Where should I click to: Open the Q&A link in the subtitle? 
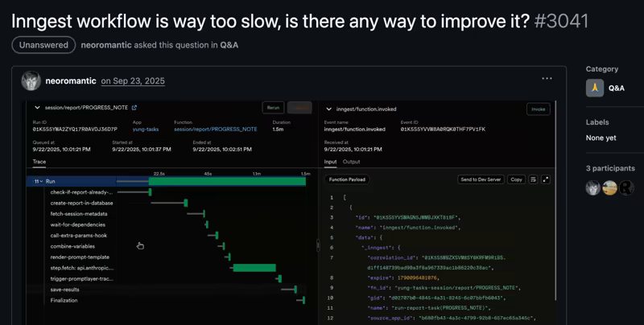[x=229, y=45]
